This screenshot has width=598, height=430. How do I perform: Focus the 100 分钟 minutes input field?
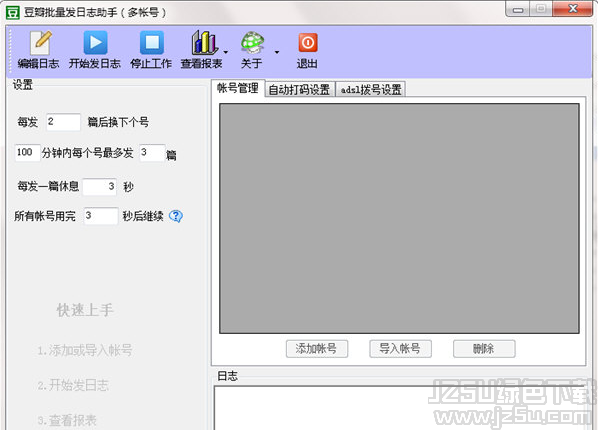[27, 153]
